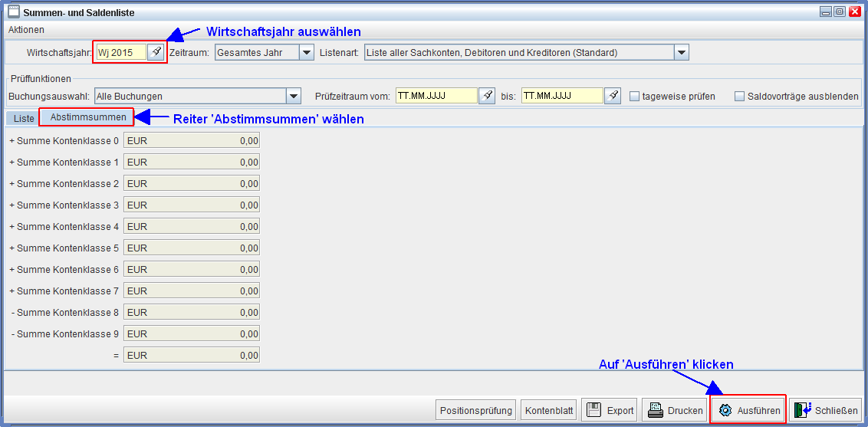Click the Export button with disk icon
Viewport: 868px width, 427px height.
609,410
